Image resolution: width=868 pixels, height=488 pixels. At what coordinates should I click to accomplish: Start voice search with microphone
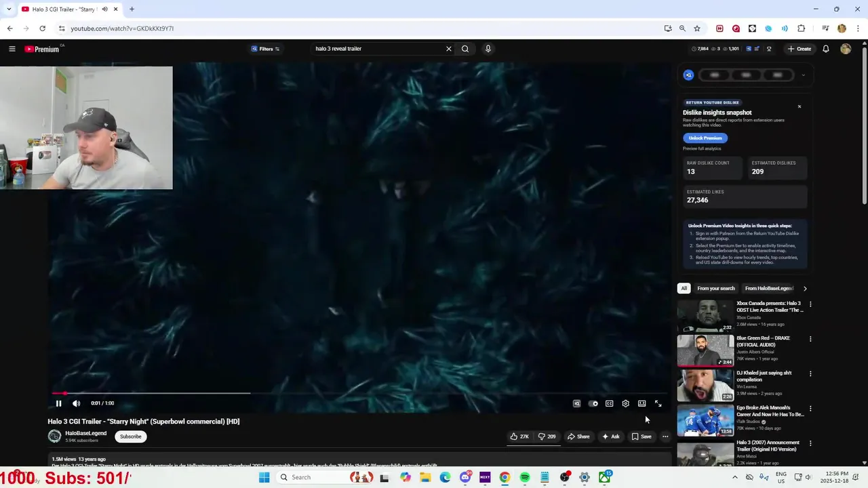tap(488, 49)
